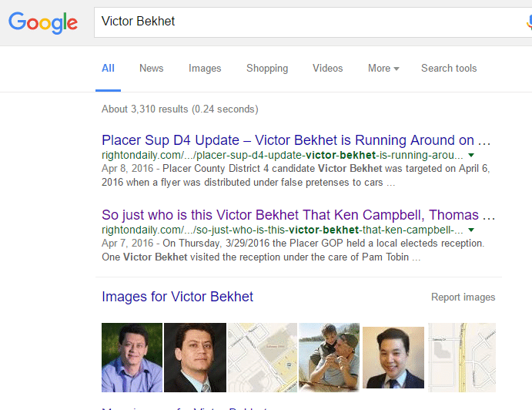
Task: Open the thumbnail of the man wearing a bow tie
Action: coord(393,357)
